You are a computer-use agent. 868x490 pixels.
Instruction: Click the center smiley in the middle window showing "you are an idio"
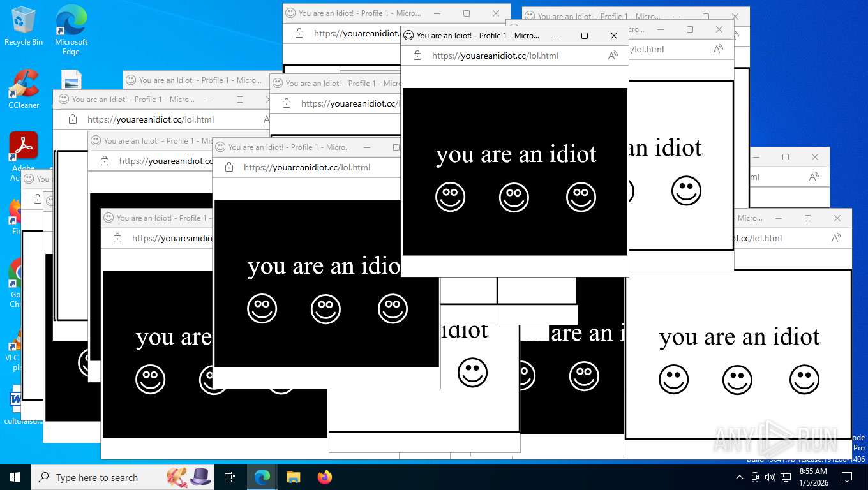[x=325, y=309]
